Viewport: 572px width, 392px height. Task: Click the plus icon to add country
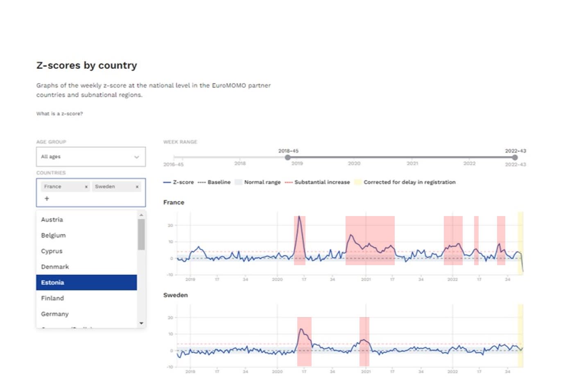[47, 198]
